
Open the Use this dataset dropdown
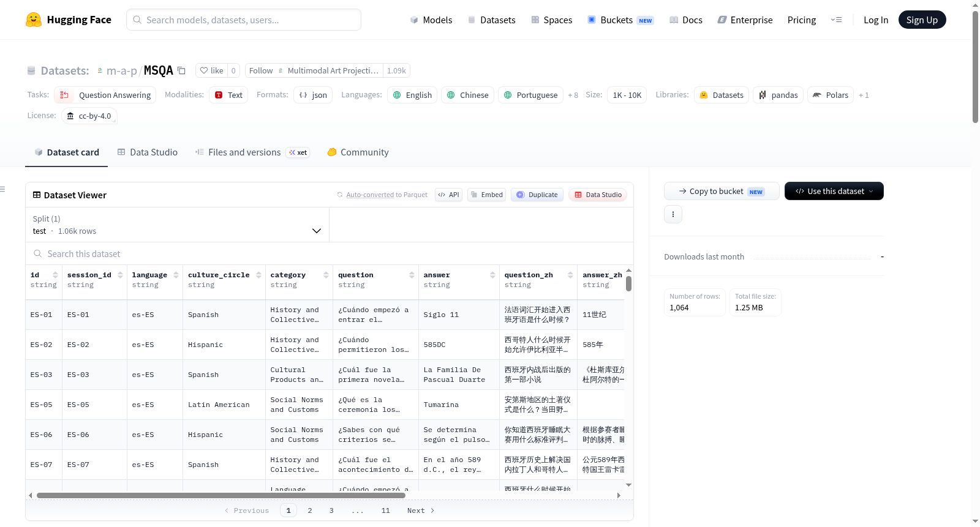834,191
